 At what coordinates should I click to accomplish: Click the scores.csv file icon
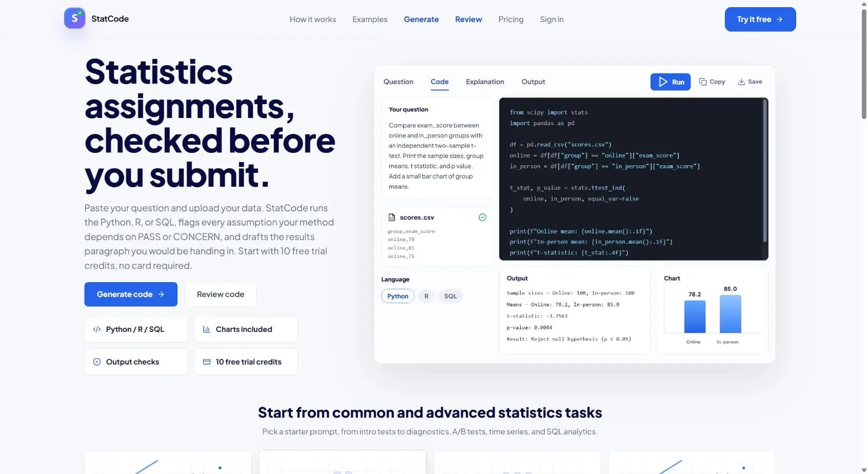392,218
